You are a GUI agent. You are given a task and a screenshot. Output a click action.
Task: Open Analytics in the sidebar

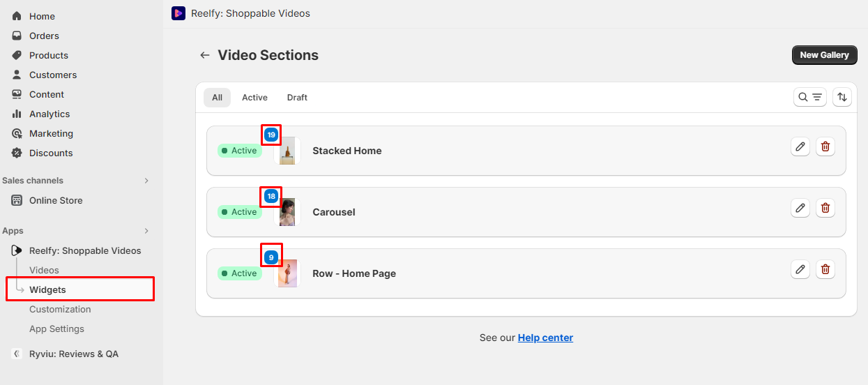(x=50, y=114)
